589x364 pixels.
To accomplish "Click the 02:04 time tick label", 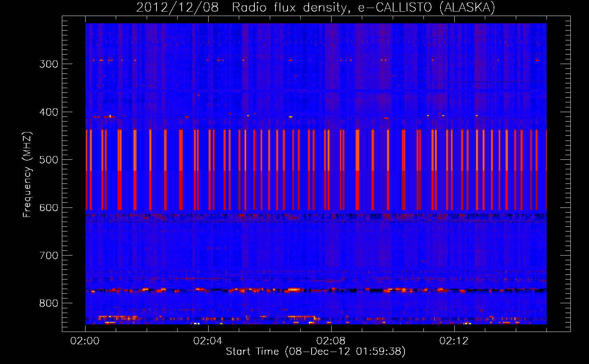I will [208, 341].
